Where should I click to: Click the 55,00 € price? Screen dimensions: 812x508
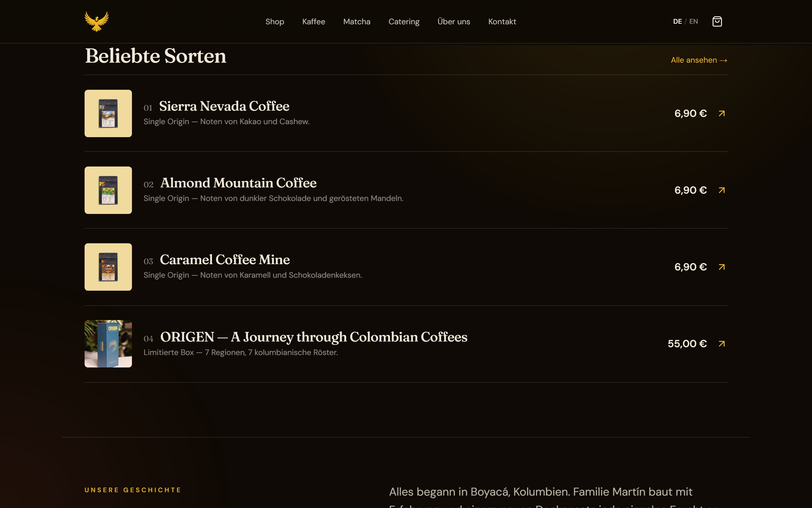point(687,344)
